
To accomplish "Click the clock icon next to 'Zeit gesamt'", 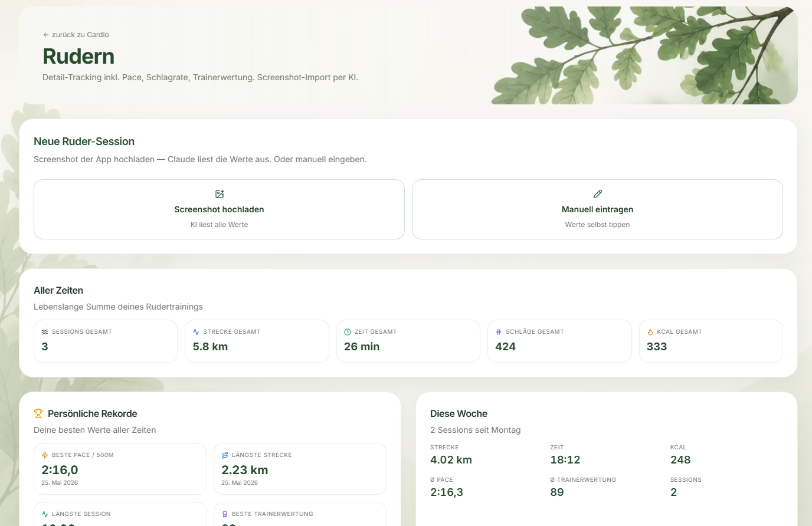I will tap(348, 332).
